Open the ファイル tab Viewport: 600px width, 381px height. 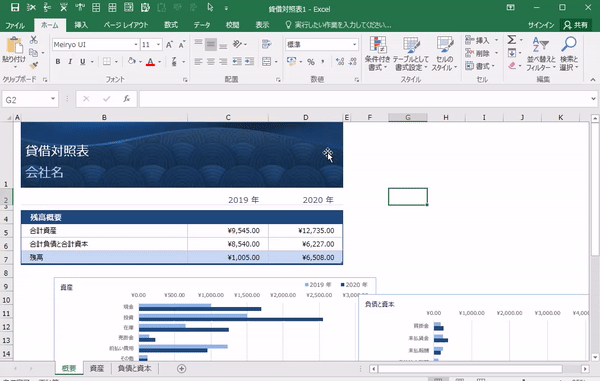15,25
